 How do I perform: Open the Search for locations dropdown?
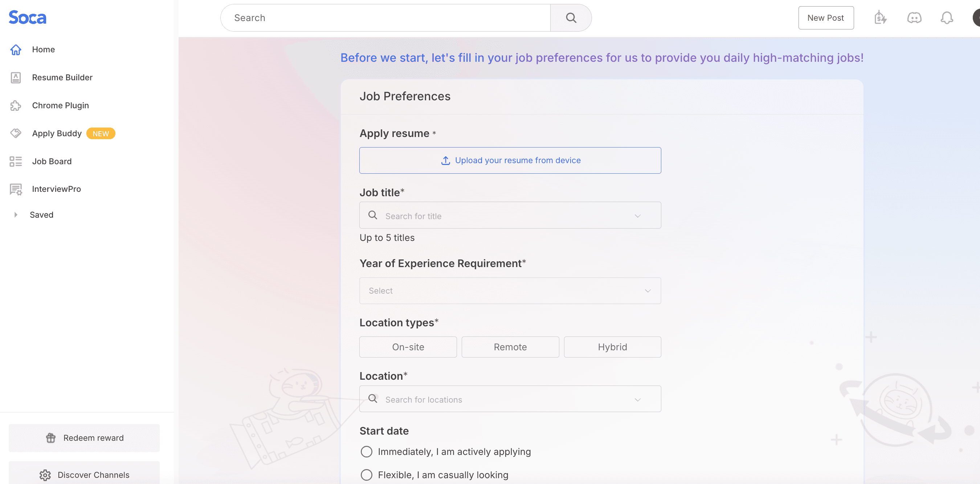point(510,399)
